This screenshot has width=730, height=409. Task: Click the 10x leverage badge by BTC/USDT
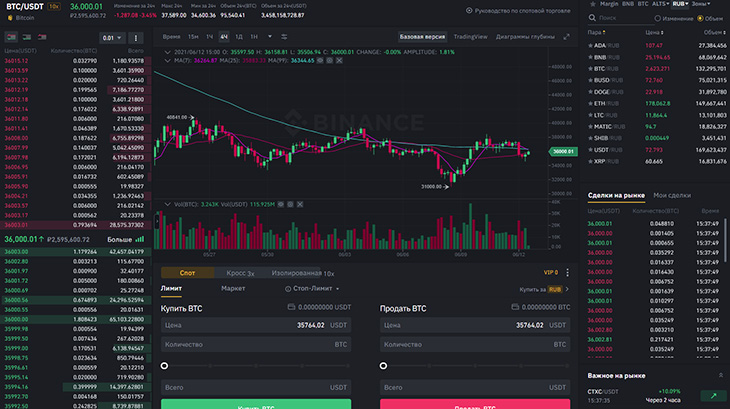point(54,7)
